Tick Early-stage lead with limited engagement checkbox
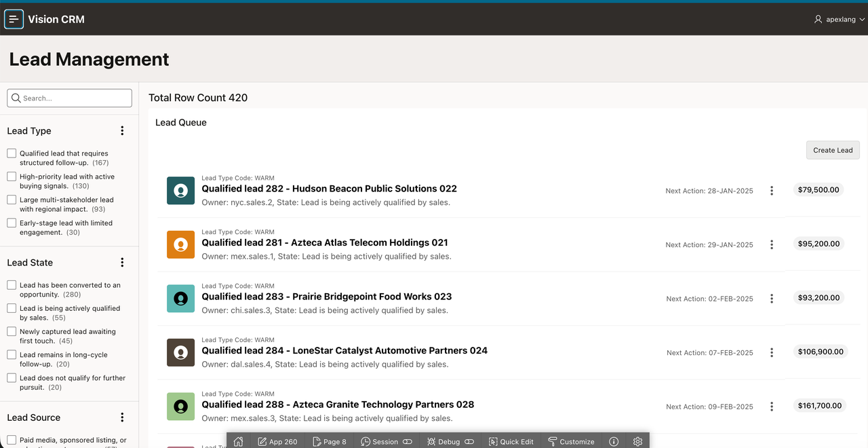 pos(12,223)
